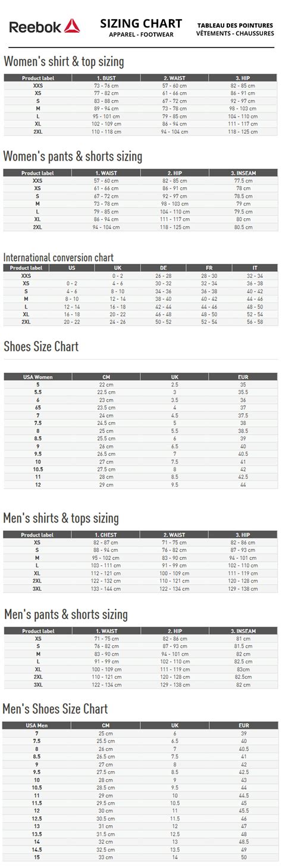Select the 1. CHEST column header
Viewport: 282px width, 868px height.
tap(106, 534)
